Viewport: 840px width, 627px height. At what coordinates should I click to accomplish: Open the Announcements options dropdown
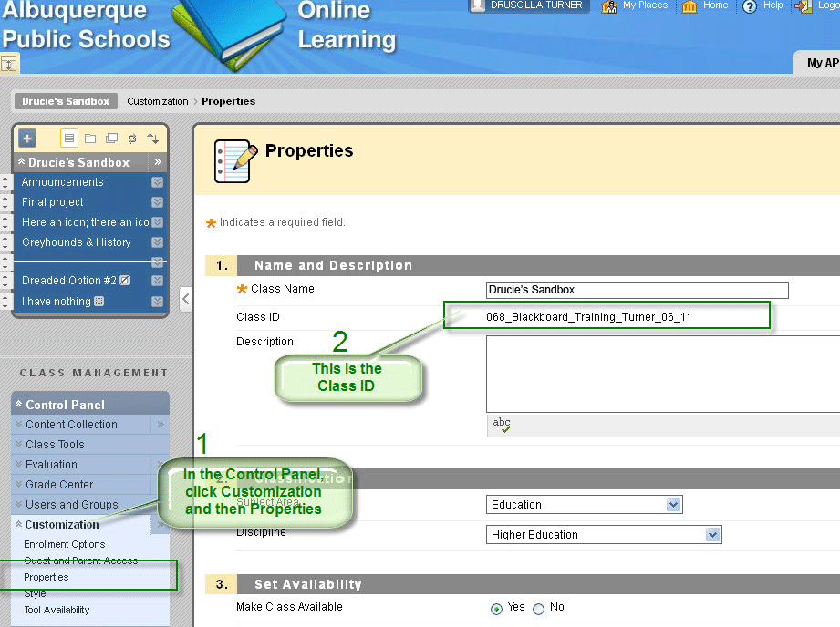pyautogui.click(x=157, y=182)
